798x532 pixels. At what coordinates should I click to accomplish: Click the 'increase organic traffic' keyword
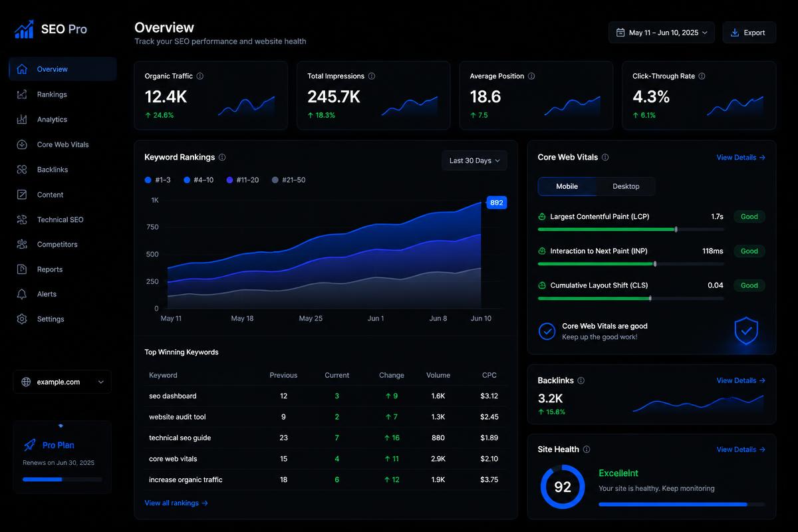pos(186,479)
